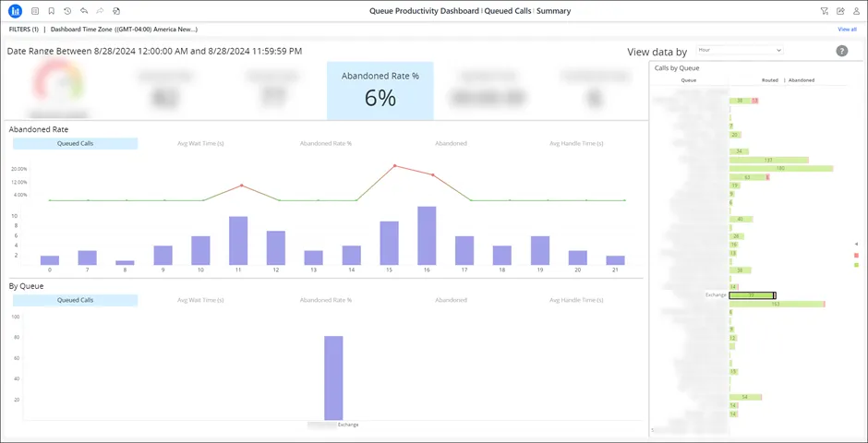The height and width of the screenshot is (443, 868).
Task: Click the 20 bar in Calls by Queue
Action: coord(735,135)
